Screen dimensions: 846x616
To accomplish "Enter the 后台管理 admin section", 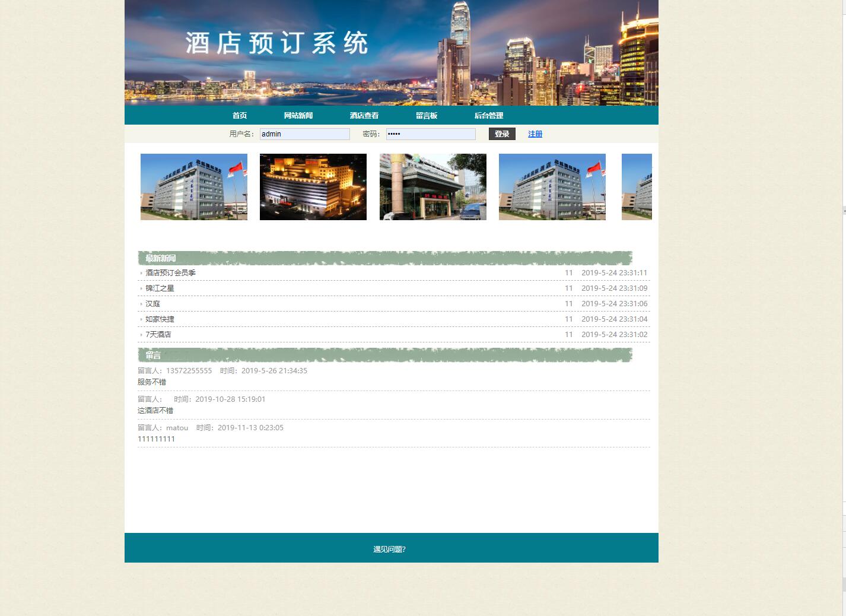I will point(489,115).
